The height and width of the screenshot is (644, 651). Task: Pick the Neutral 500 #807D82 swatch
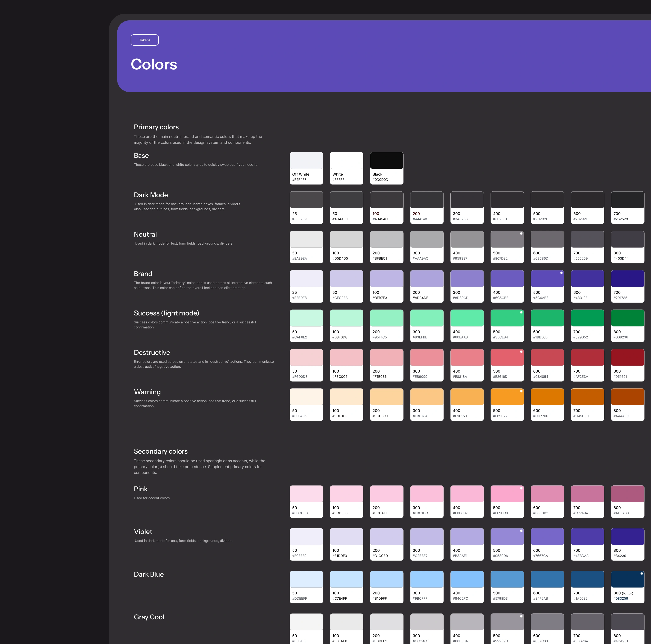(x=507, y=247)
